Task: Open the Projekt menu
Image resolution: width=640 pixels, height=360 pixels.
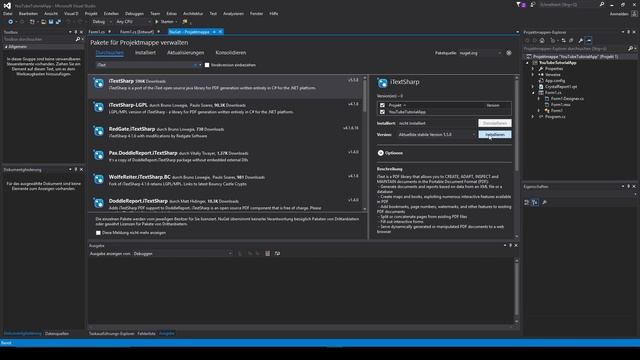Action: (x=91, y=13)
